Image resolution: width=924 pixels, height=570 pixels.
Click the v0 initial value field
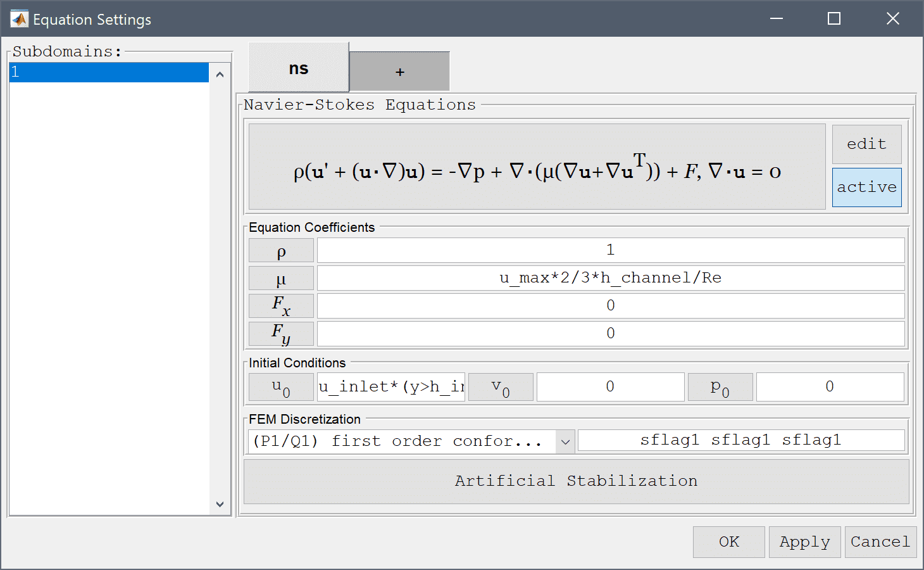pos(610,387)
